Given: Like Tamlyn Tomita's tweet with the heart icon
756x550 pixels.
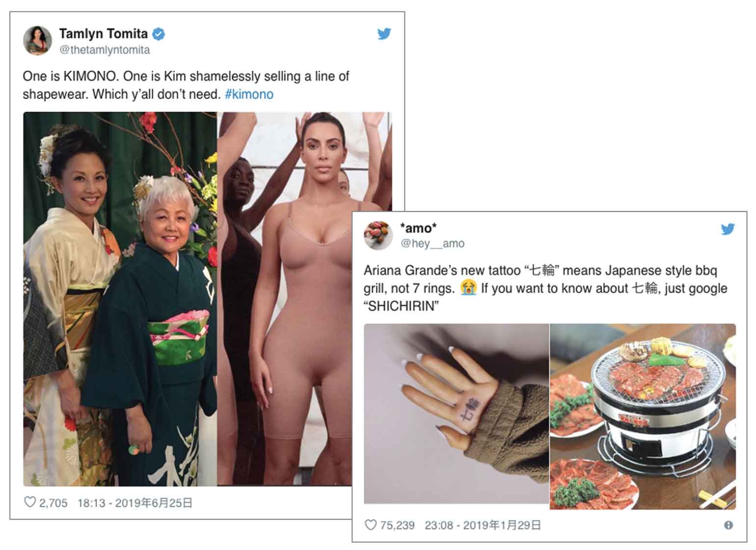Looking at the screenshot, I should click(30, 502).
